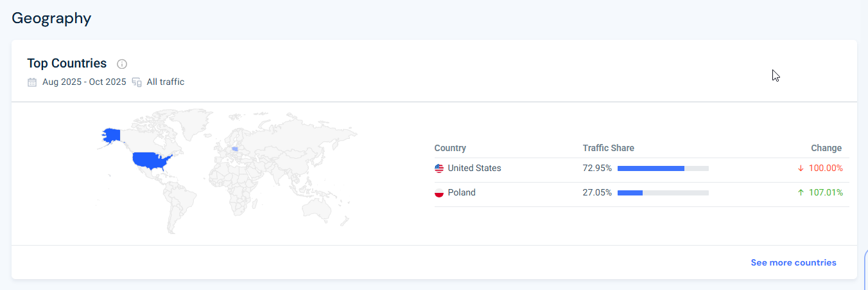Click Alaska on the world map

click(x=112, y=135)
